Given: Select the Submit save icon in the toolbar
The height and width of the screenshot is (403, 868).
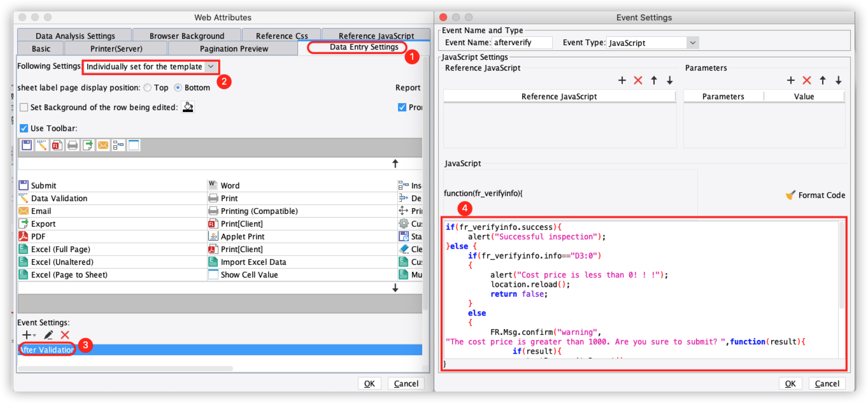Looking at the screenshot, I should (26, 145).
